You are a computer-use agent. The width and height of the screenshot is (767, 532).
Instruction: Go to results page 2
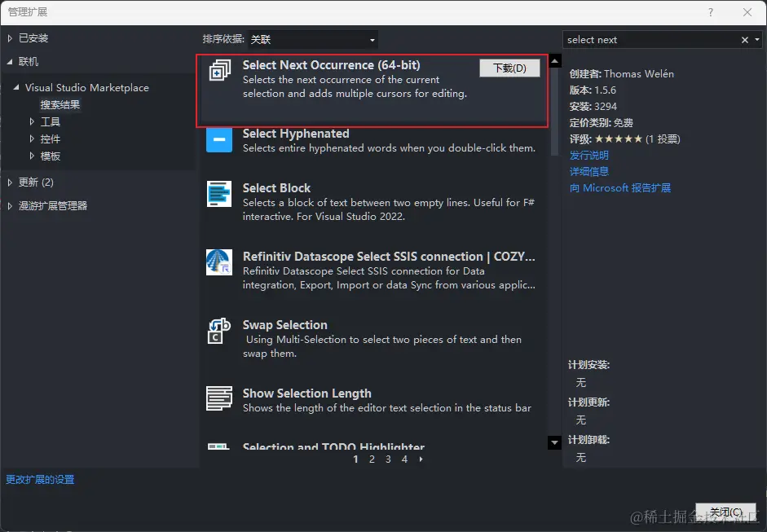click(x=372, y=459)
